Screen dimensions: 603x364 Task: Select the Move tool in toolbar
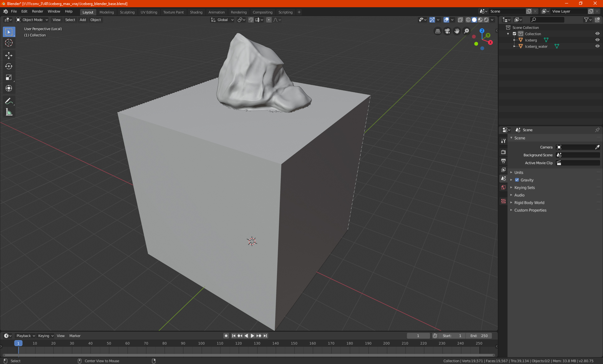9,56
